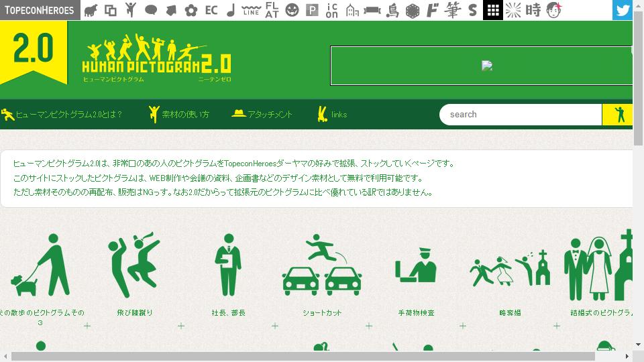Open the P parking sign icon

click(312, 10)
